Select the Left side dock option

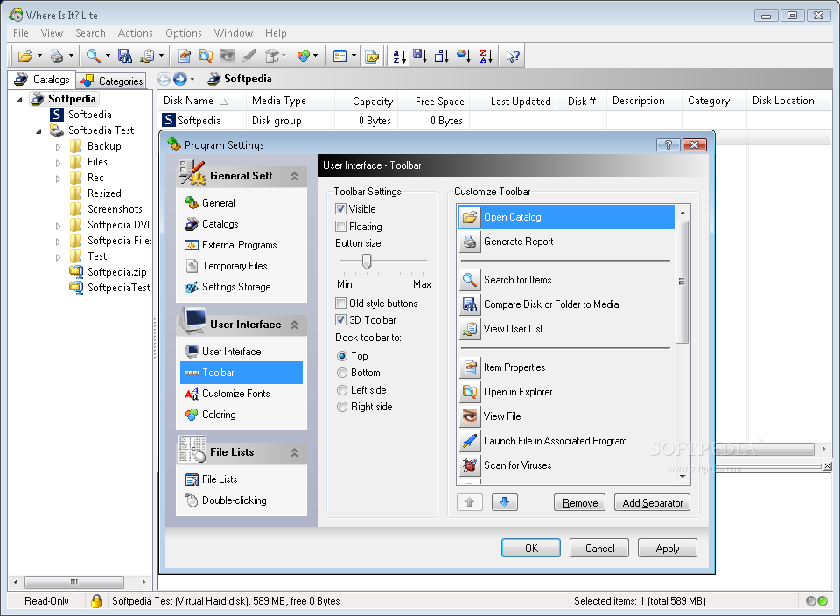coord(342,390)
